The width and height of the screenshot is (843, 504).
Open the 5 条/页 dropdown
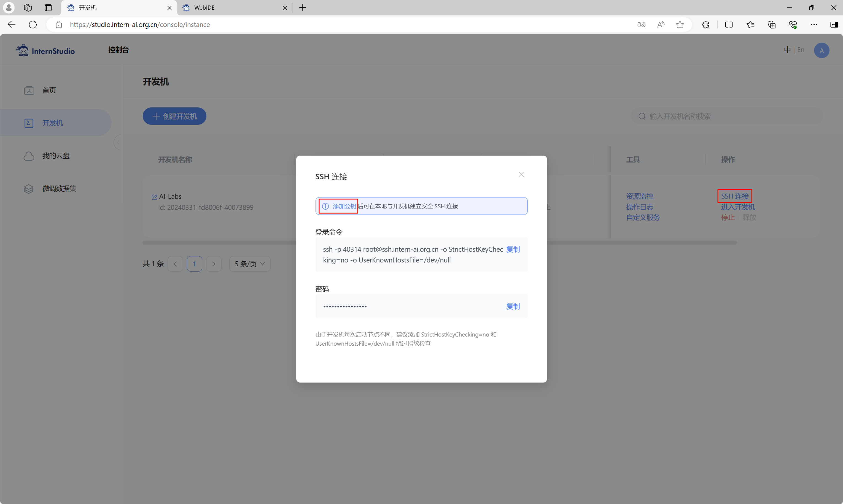point(250,264)
